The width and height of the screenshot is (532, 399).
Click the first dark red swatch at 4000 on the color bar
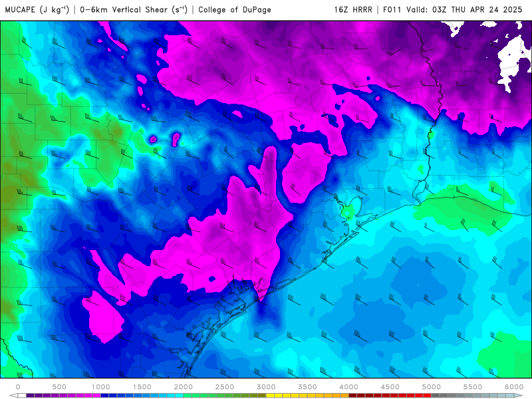(353, 395)
